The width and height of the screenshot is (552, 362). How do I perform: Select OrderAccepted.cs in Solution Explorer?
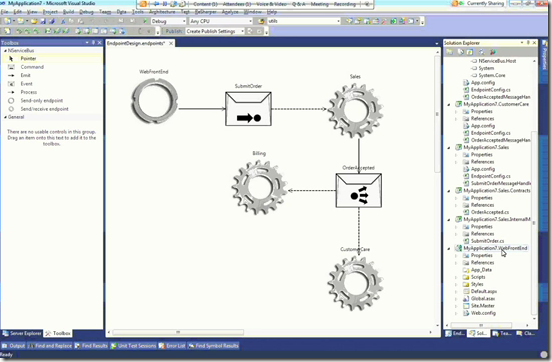(490, 212)
